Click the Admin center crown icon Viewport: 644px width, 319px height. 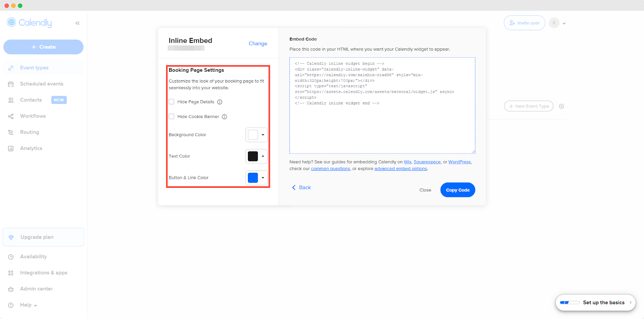(x=11, y=289)
